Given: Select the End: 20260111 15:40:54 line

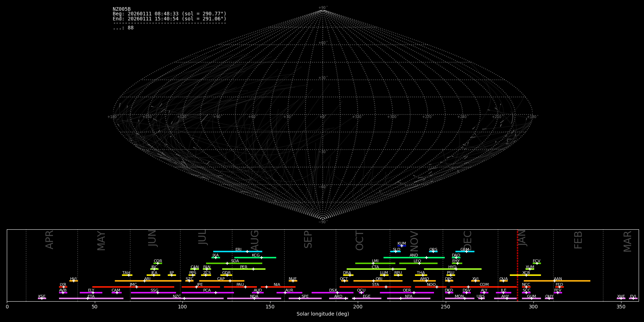Looking at the screenshot, I should tap(170, 19).
